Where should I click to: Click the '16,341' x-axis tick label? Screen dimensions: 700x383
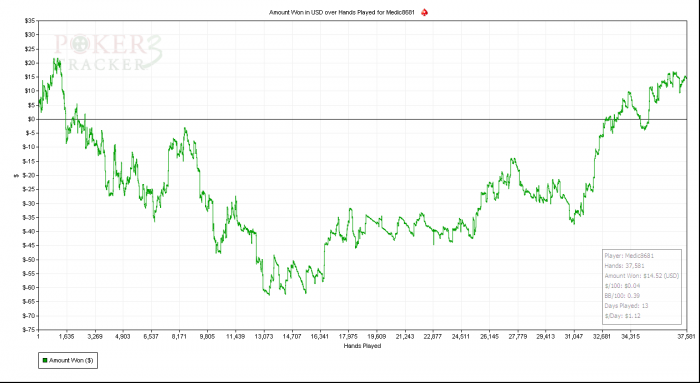point(320,337)
